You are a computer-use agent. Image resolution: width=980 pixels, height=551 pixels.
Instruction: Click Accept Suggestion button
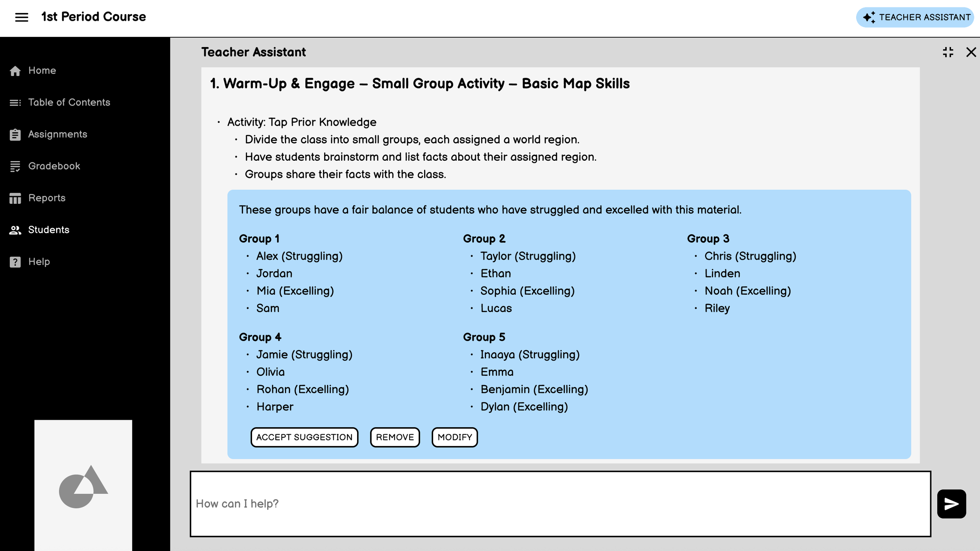tap(304, 437)
